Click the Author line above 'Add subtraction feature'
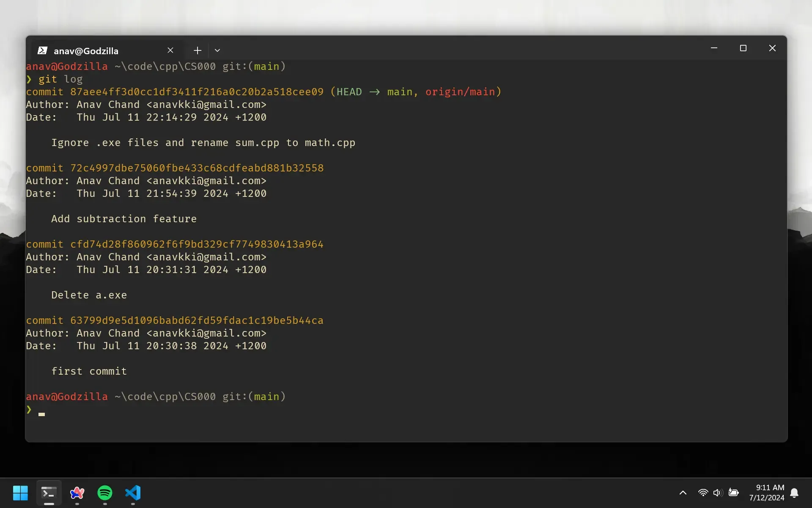 click(x=146, y=181)
